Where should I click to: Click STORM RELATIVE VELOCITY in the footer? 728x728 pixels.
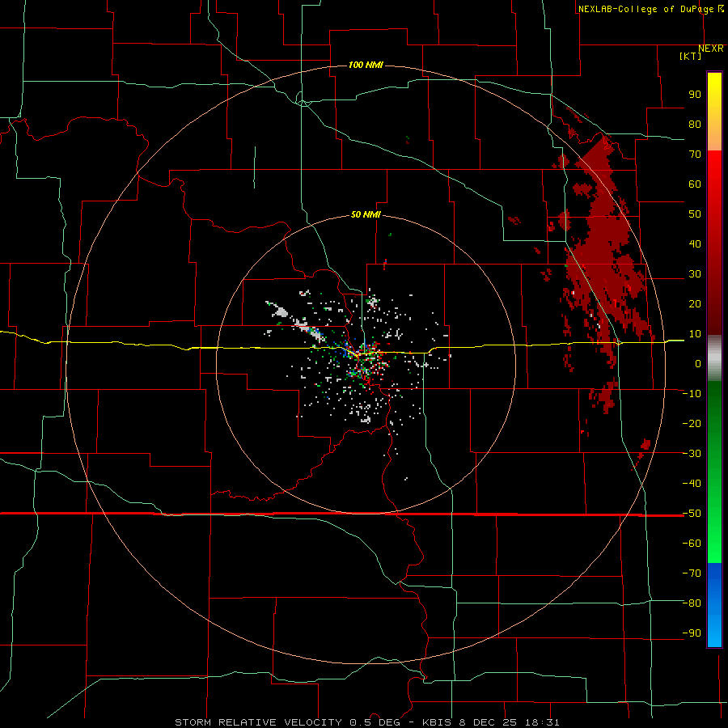(258, 722)
